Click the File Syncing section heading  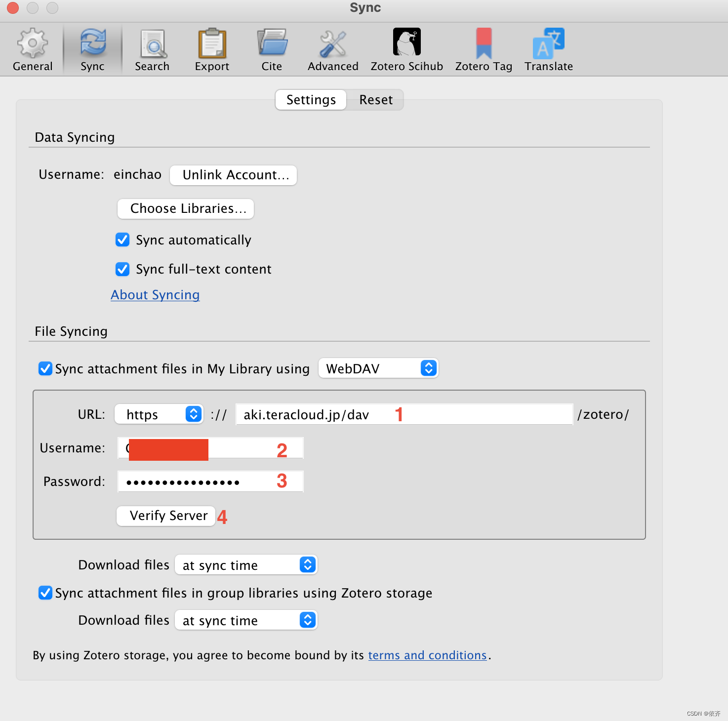pyautogui.click(x=71, y=331)
